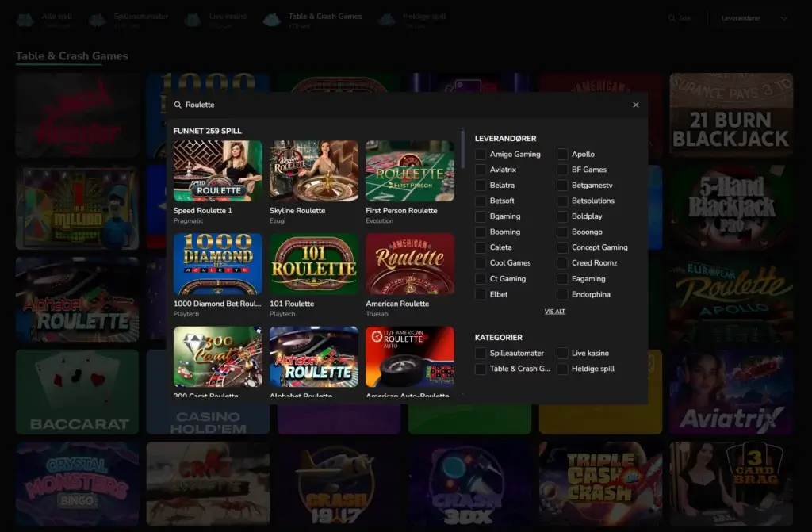Tick the Betgamestv provider checkbox
Image resolution: width=812 pixels, height=532 pixels.
pos(562,186)
